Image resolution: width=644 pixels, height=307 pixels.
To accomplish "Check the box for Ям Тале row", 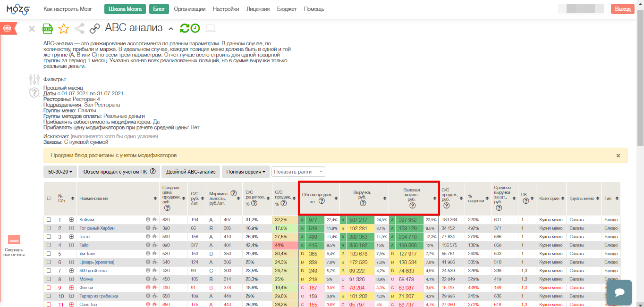I will click(49, 254).
